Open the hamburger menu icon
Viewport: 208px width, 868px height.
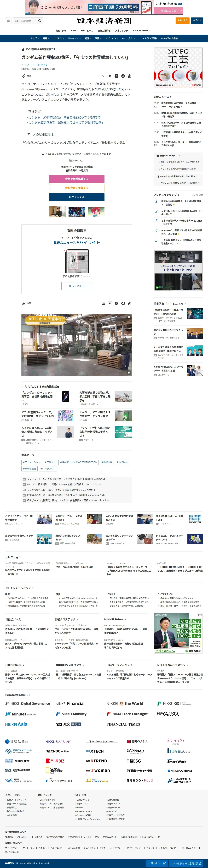(8, 21)
